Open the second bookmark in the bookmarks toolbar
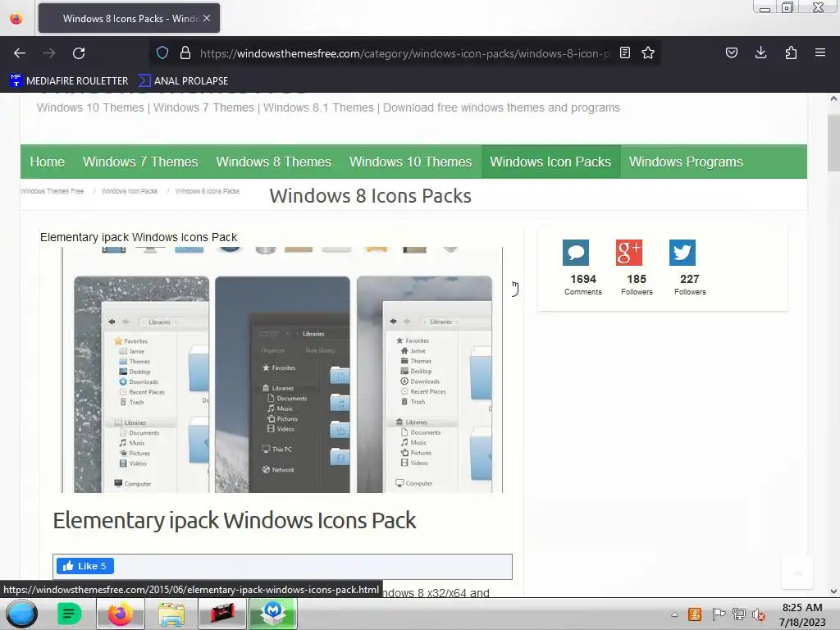This screenshot has height=630, width=840. coord(183,81)
